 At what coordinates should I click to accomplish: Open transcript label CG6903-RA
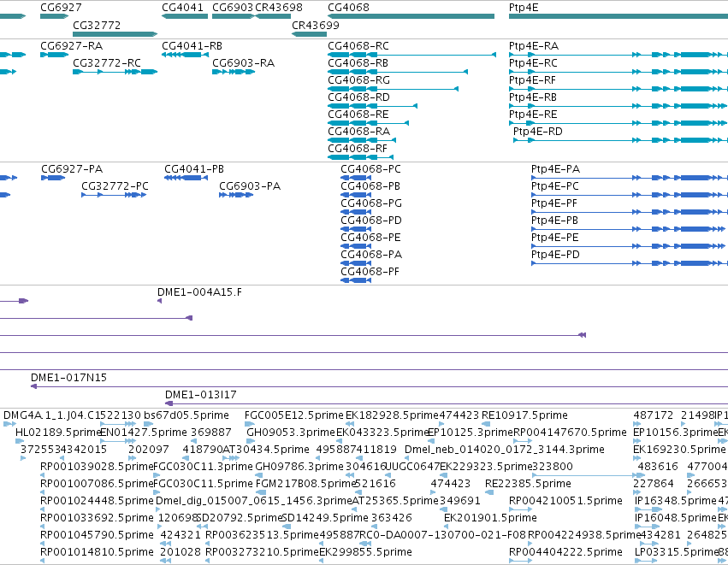tap(243, 63)
